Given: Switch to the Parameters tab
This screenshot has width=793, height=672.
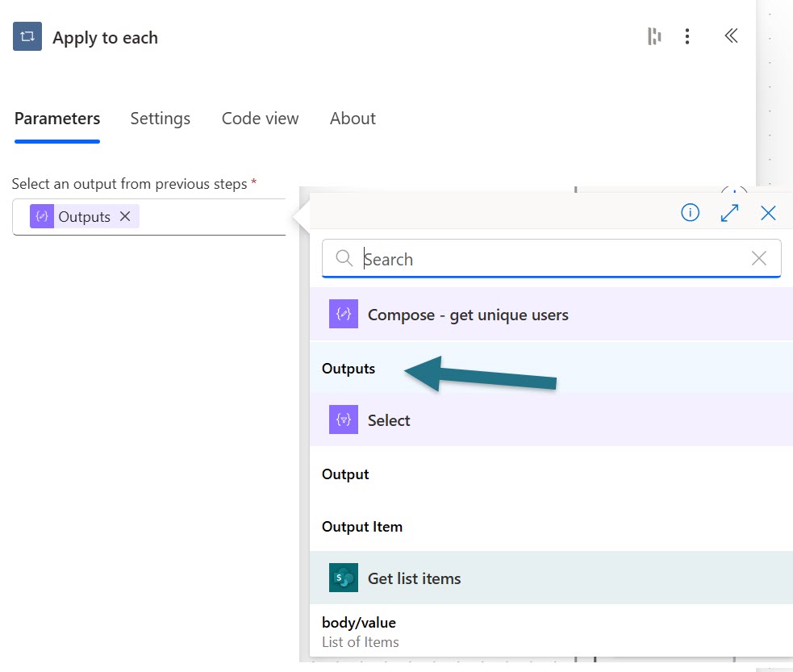Looking at the screenshot, I should [57, 119].
